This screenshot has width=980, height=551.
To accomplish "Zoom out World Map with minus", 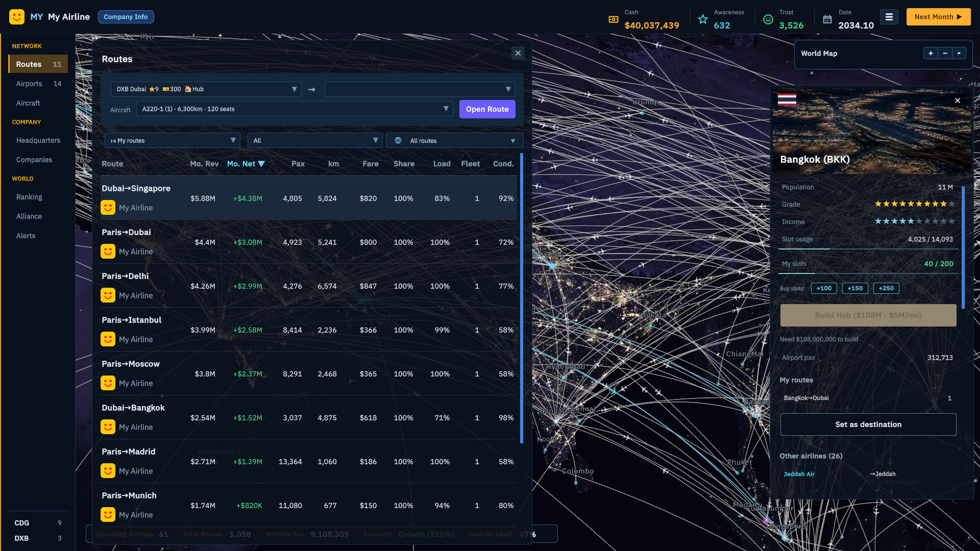I will pos(945,53).
